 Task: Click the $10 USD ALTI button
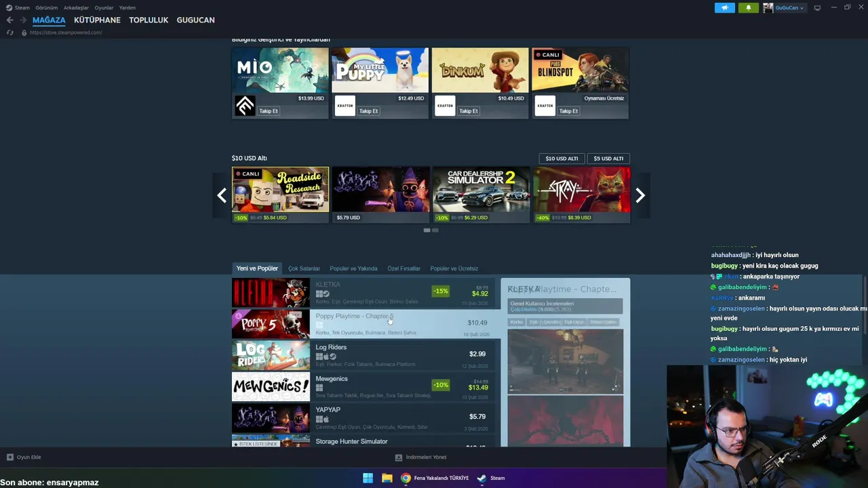[x=561, y=159]
